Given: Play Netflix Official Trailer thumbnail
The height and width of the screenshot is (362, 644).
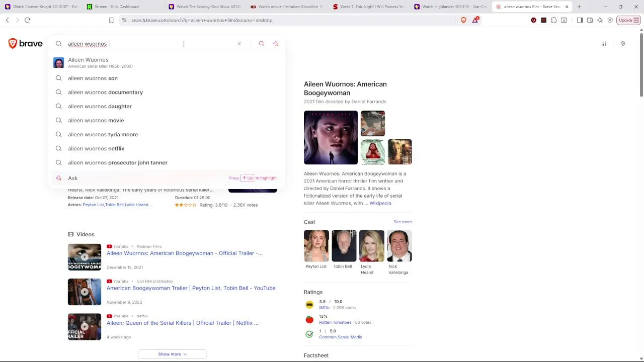Looking at the screenshot, I should (85, 327).
